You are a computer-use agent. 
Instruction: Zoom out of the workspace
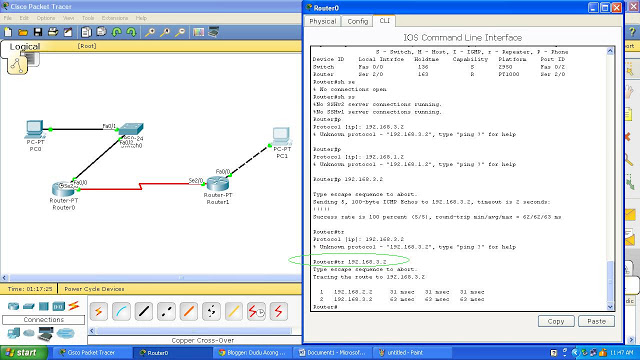(x=180, y=32)
